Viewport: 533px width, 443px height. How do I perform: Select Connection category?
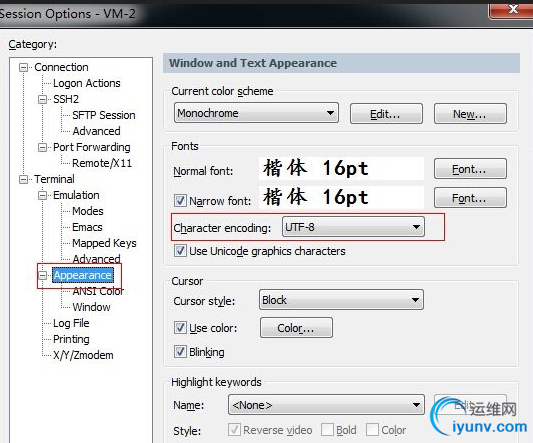click(61, 67)
